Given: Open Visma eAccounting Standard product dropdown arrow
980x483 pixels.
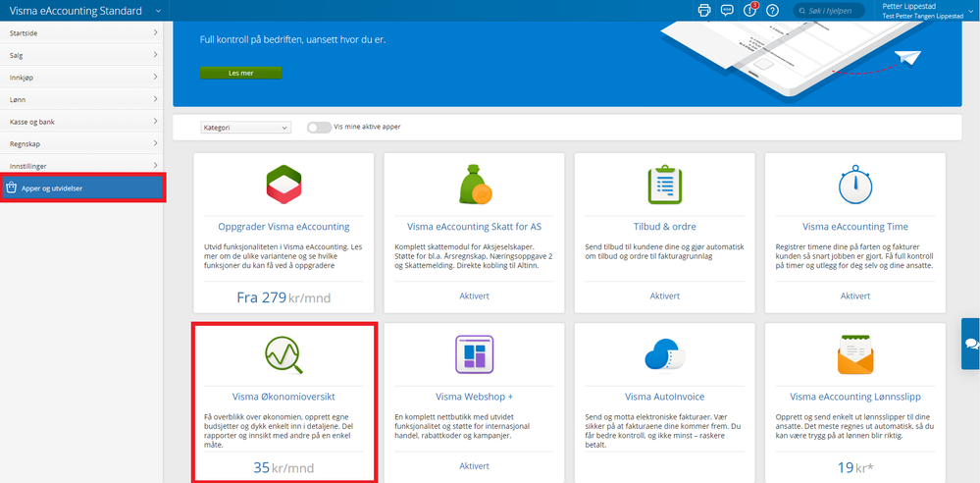Looking at the screenshot, I should click(158, 11).
